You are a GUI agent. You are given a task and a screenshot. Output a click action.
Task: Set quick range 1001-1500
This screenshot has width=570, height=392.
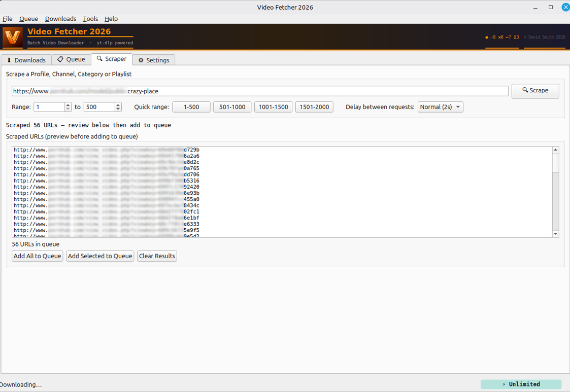pos(274,107)
